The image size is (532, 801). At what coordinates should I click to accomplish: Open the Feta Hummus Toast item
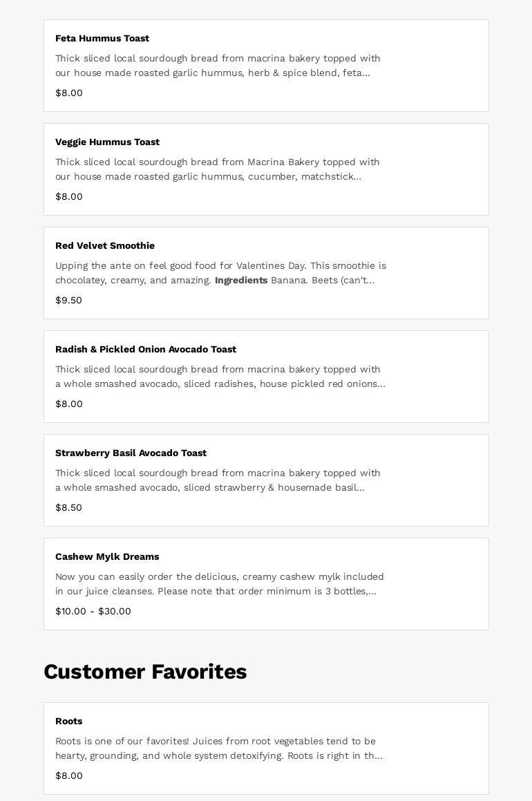pyautogui.click(x=102, y=39)
